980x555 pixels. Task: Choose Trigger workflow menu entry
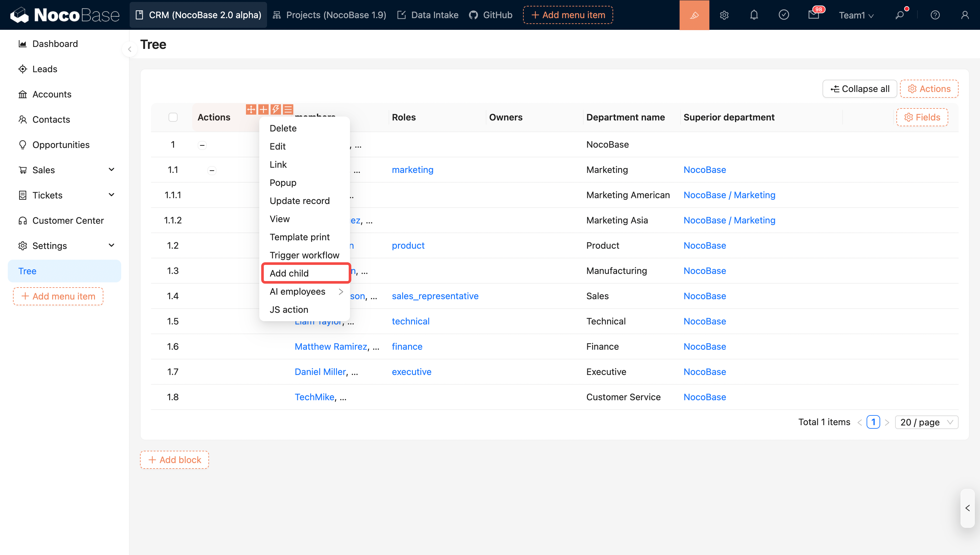tap(304, 255)
